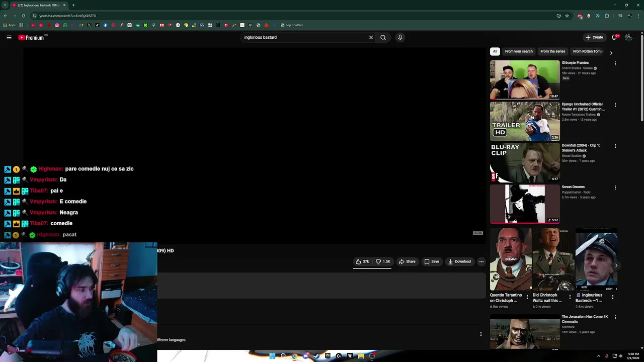
Task: Open Quentin Tarantino on Christoph short
Action: [x=511, y=259]
